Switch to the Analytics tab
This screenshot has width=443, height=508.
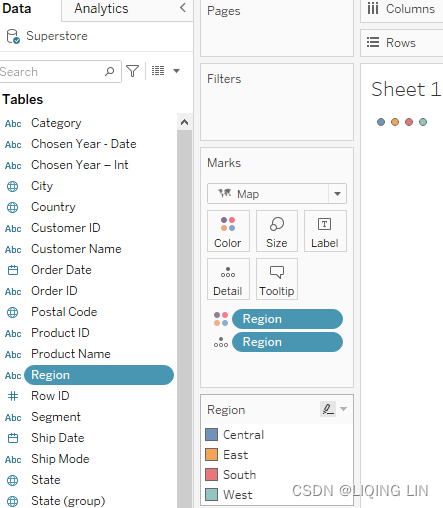(x=101, y=9)
